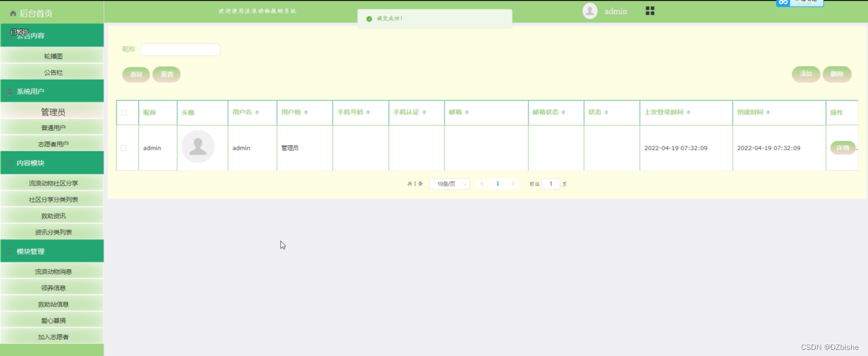Click the 重置 reset button
Viewport: 868px width, 356px height.
pos(166,74)
